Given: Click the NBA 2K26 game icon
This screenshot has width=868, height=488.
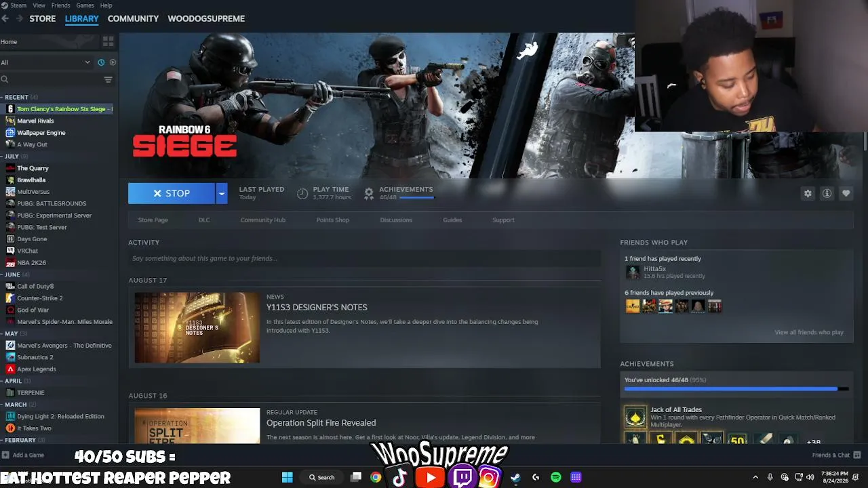Looking at the screenshot, I should pyautogui.click(x=10, y=263).
